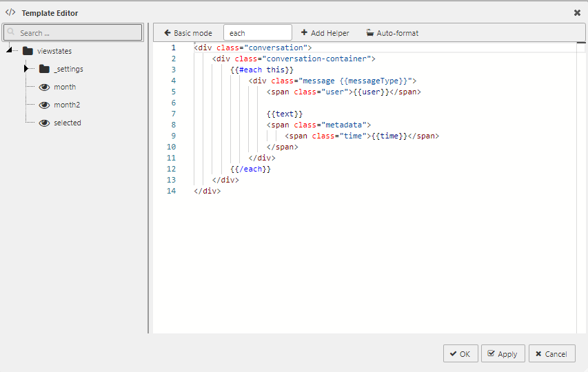
Task: Collapse the viewstates tree node
Action: click(x=10, y=50)
